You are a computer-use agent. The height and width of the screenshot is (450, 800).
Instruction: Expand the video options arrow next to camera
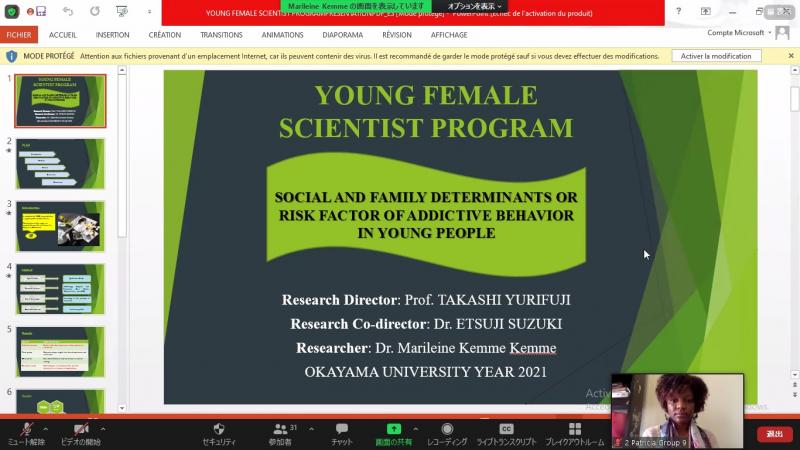point(103,429)
